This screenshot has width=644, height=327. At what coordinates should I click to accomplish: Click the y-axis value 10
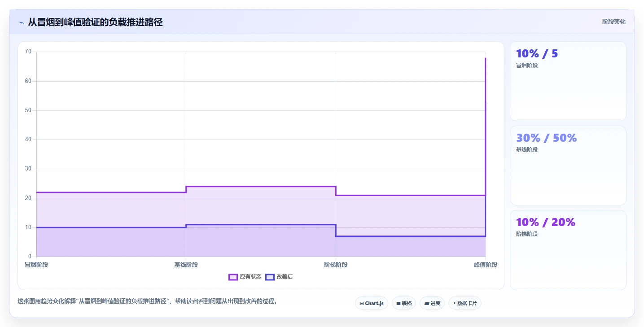(28, 227)
